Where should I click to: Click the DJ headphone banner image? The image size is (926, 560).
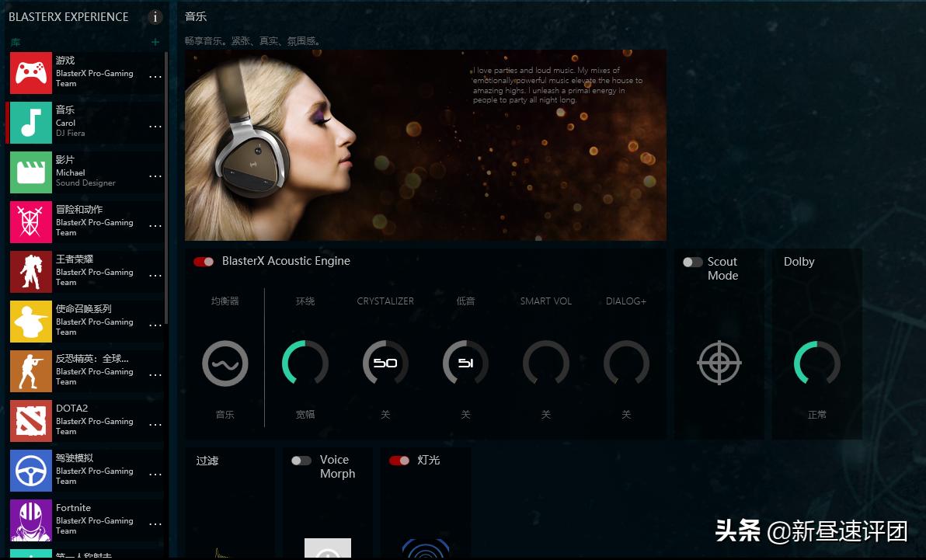point(425,145)
